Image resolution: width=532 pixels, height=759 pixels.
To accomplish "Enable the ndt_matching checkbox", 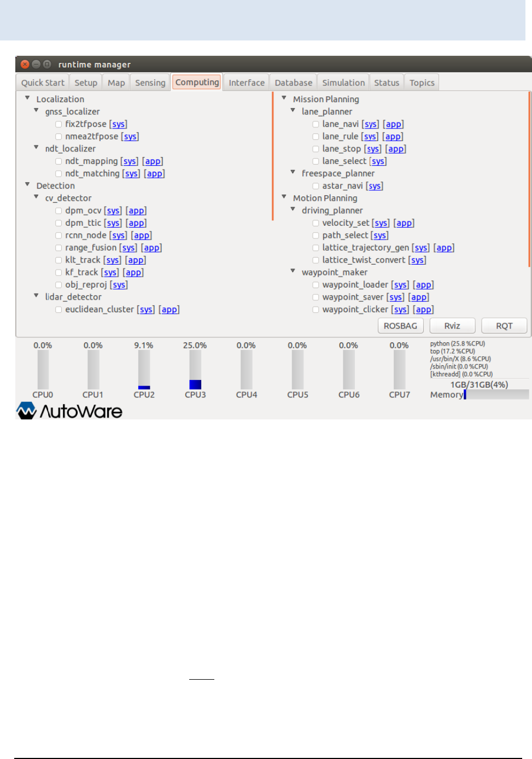I will [x=59, y=173].
